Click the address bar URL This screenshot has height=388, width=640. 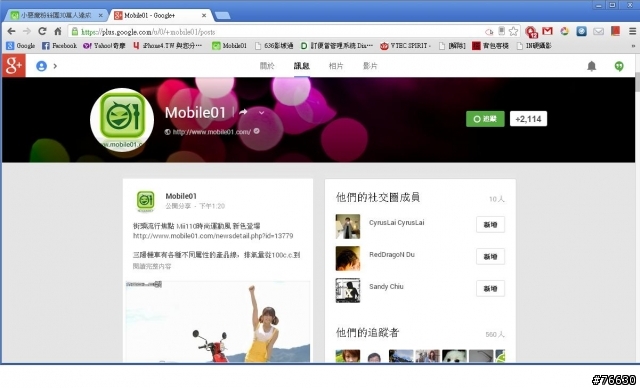(148, 32)
